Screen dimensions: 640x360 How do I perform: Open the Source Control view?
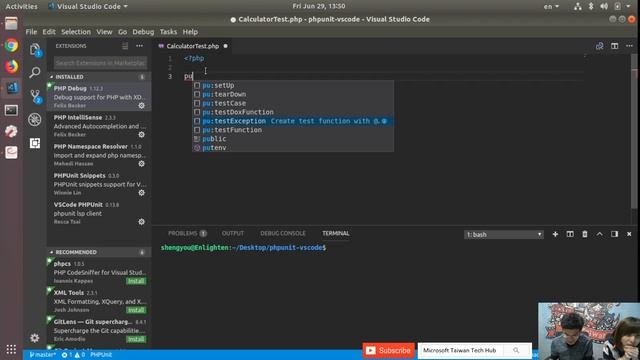coord(35,96)
